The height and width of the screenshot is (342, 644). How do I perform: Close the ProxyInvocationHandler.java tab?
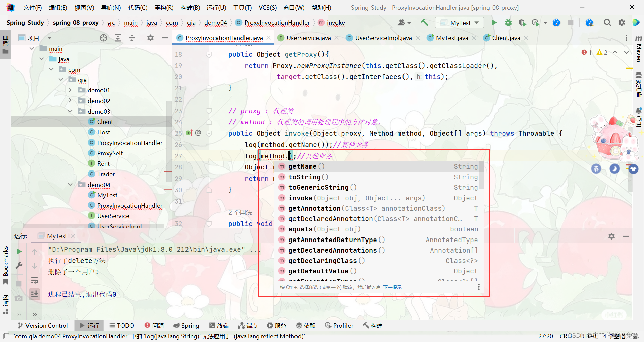[269, 38]
